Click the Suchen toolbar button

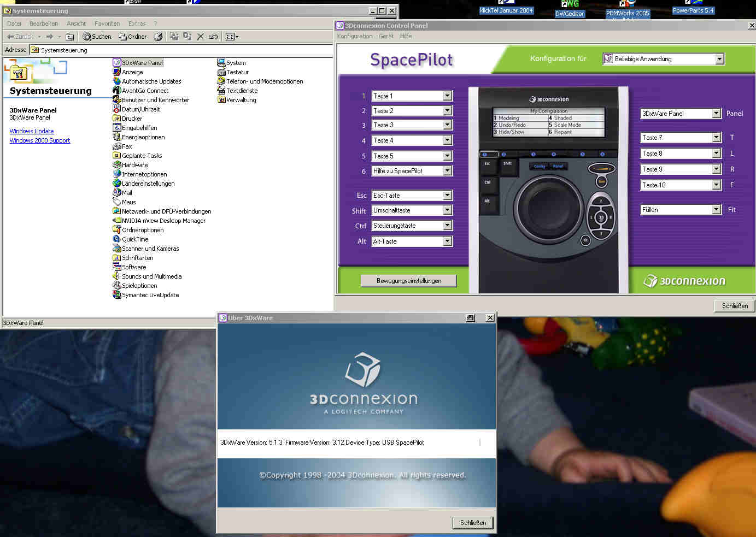(97, 37)
